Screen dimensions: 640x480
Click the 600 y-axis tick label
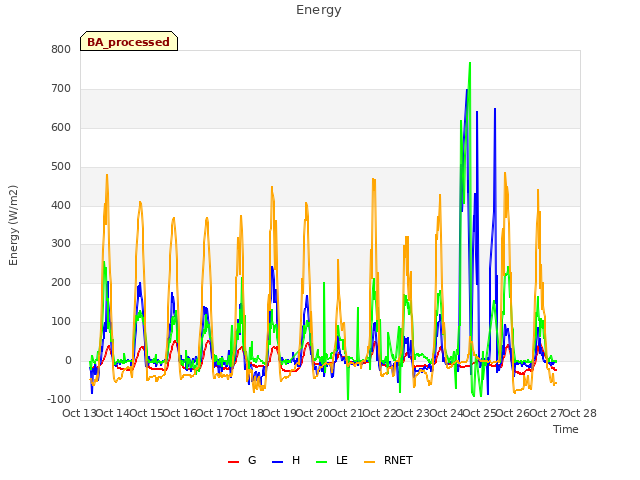tap(61, 127)
